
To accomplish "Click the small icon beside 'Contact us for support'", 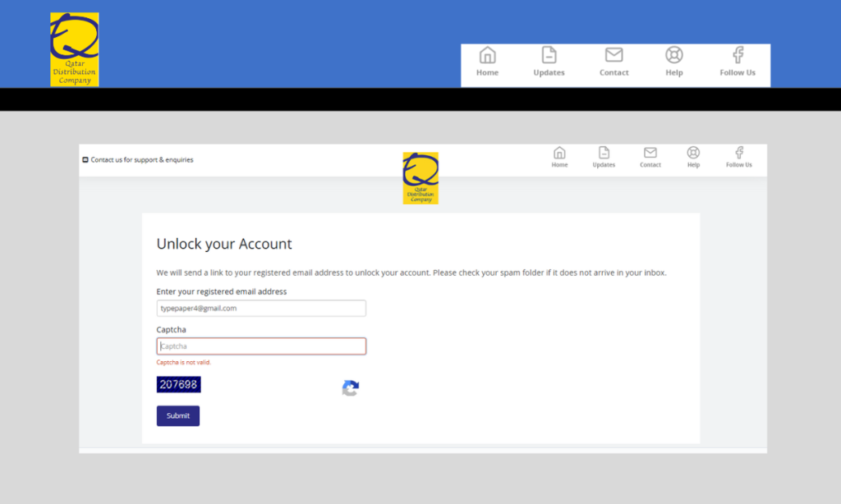I will 85,160.
